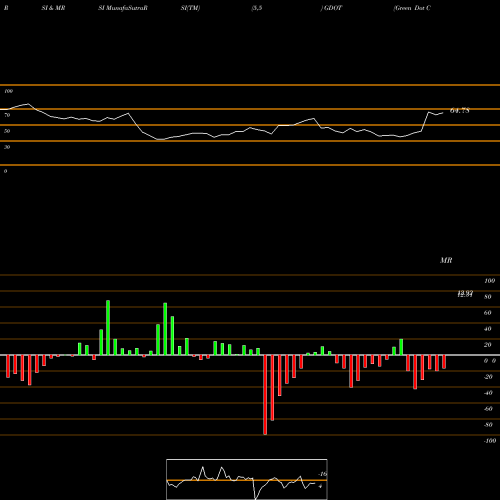This screenshot has height=500, width=500.
Task: Click the '-16' label in the mini chart
Action: [x=322, y=474]
